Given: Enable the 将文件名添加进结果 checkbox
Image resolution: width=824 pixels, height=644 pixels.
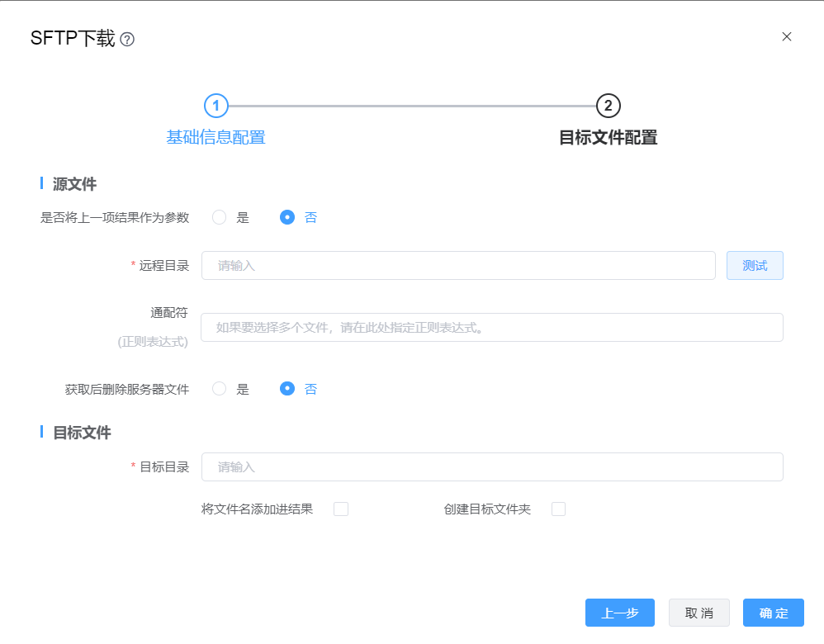Looking at the screenshot, I should [x=341, y=509].
